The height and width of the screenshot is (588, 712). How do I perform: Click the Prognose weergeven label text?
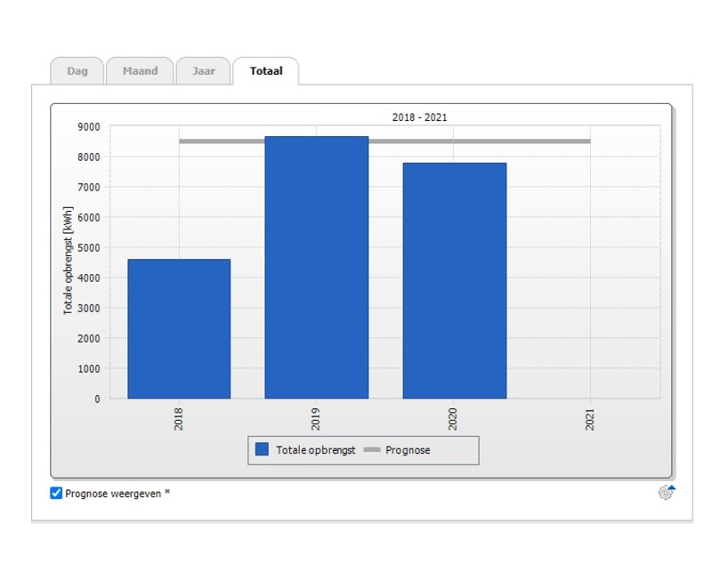click(x=117, y=493)
